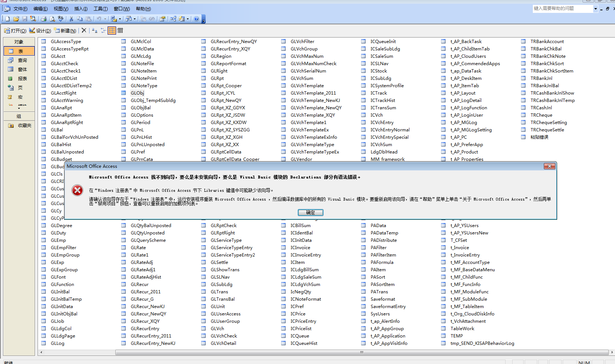615x364 pixels.
Task: Click the Copy icon
Action: click(80, 19)
